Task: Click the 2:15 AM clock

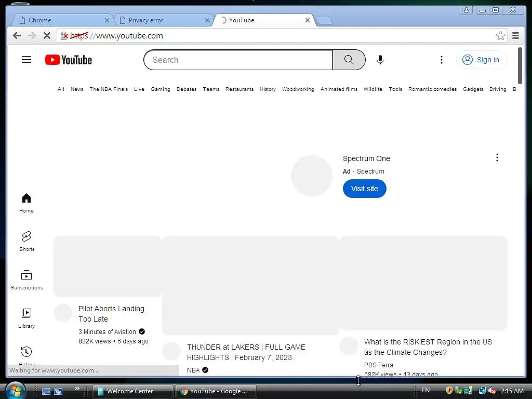Action: (x=512, y=391)
